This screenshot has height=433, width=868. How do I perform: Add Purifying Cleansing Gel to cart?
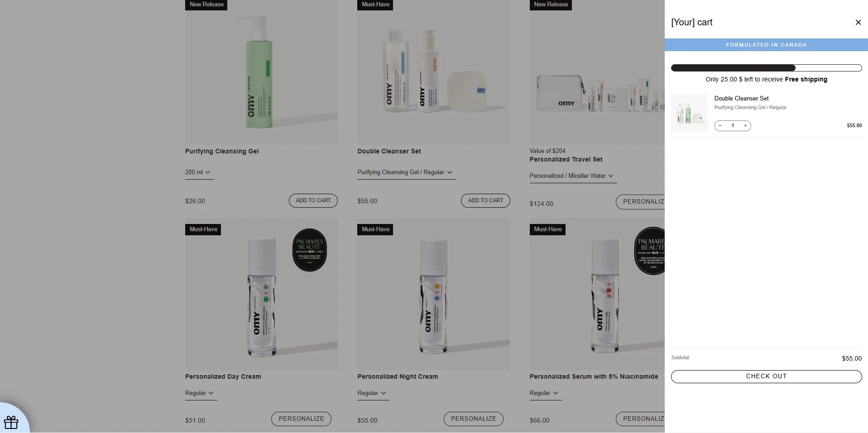(x=313, y=200)
